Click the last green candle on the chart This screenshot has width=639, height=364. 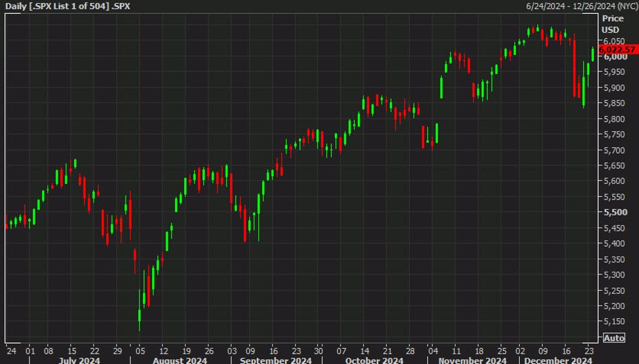coord(593,54)
